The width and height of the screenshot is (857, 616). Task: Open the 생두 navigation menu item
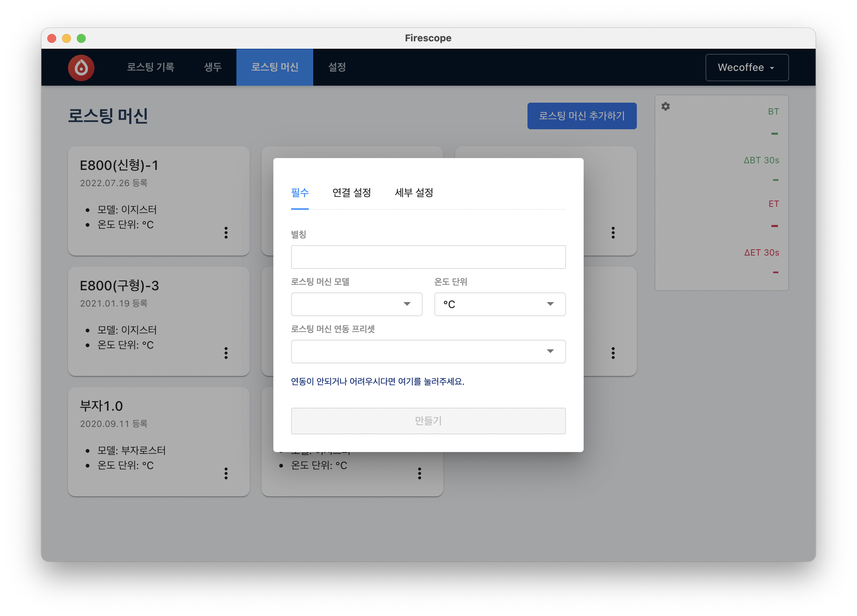[213, 67]
